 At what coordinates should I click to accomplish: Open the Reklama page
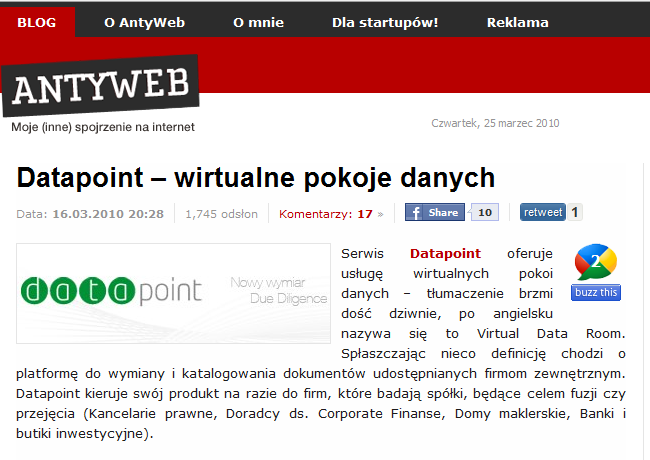coord(517,22)
